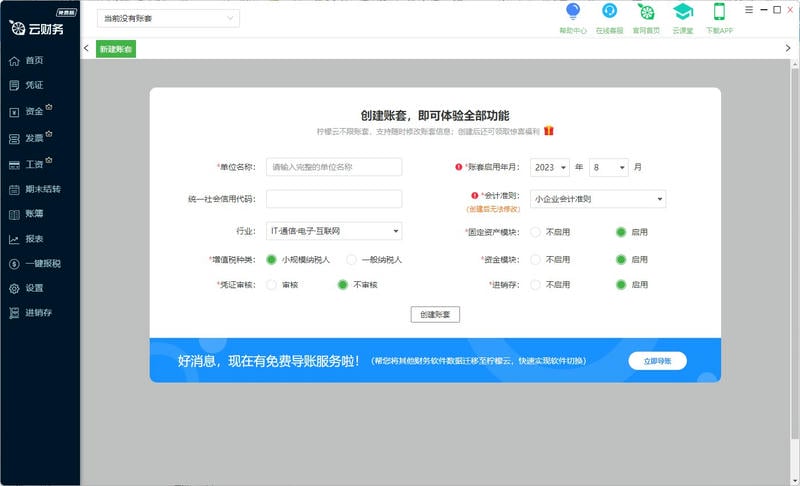The width and height of the screenshot is (800, 486).
Task: Open the 发票 invoice icon in sidebar
Action: pyautogui.click(x=14, y=139)
